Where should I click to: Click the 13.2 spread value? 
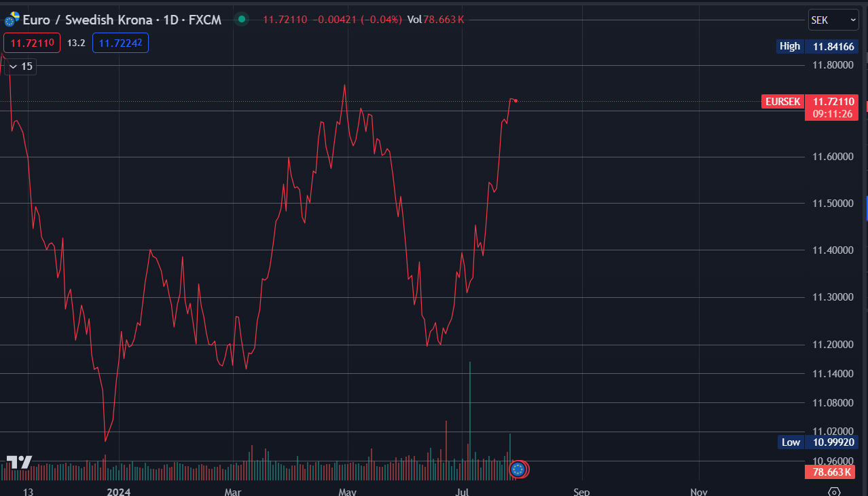coord(76,43)
